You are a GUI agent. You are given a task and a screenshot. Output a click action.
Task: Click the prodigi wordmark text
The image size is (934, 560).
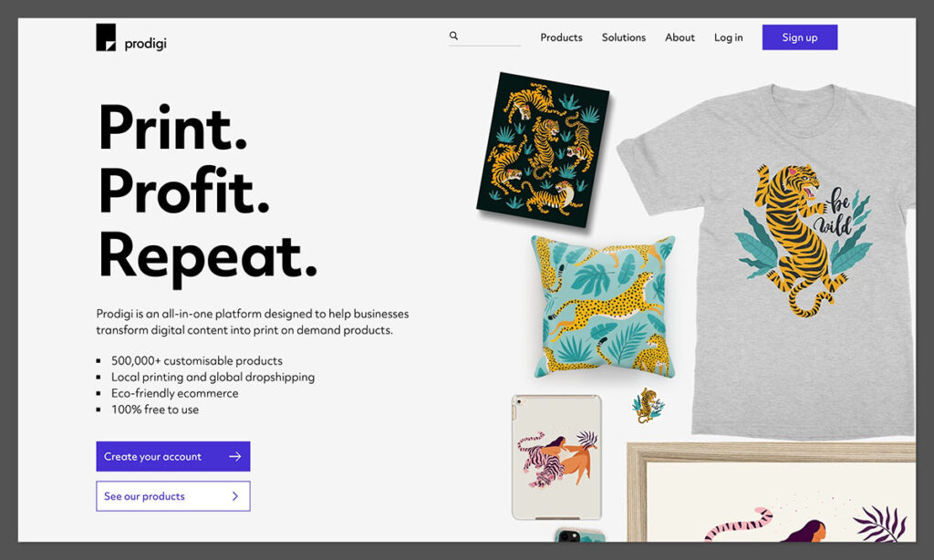coord(145,44)
